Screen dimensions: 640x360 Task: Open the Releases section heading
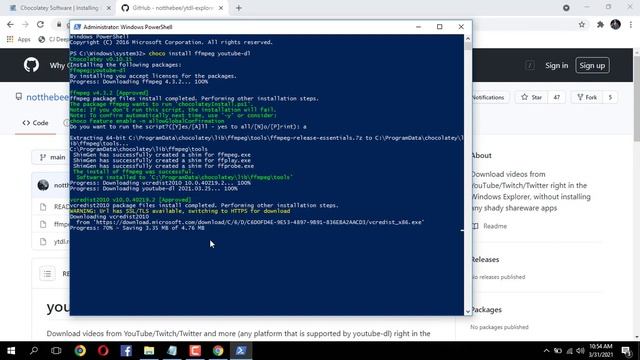coord(485,260)
